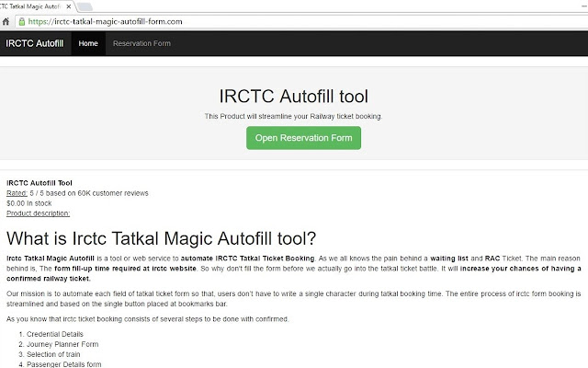Click 'What is Irctc Tatkal Magic Autofill tool?' heading
This screenshot has width=588, height=368.
tap(162, 238)
